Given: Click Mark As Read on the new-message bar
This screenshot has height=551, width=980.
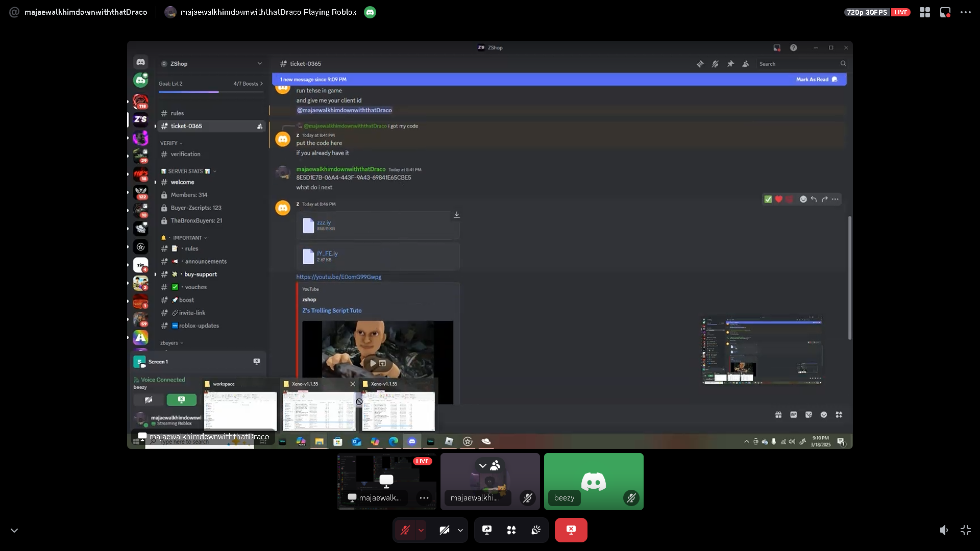Looking at the screenshot, I should [817, 80].
